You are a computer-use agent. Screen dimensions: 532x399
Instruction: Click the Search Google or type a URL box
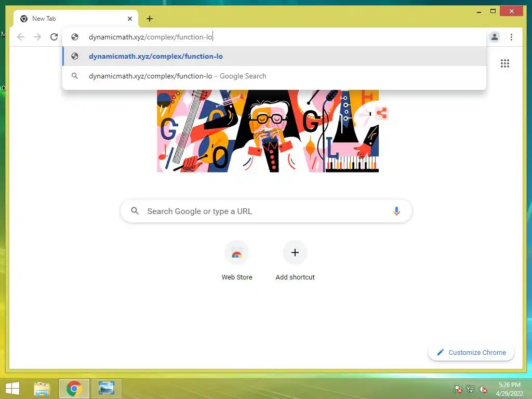pos(267,211)
